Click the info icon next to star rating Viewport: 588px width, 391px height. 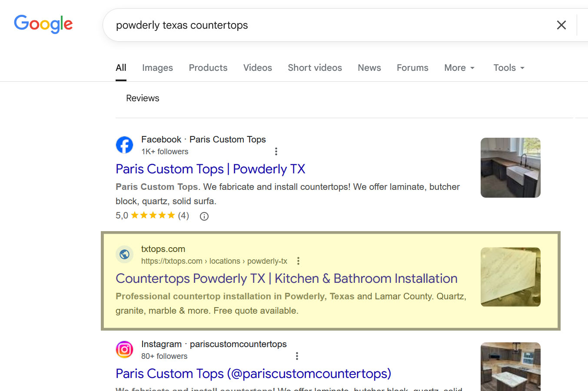(x=204, y=216)
